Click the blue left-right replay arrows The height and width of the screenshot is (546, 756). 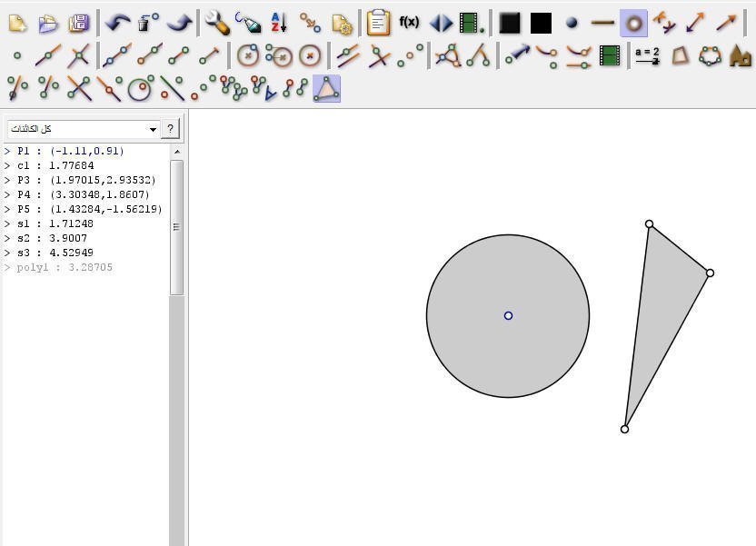(x=442, y=23)
